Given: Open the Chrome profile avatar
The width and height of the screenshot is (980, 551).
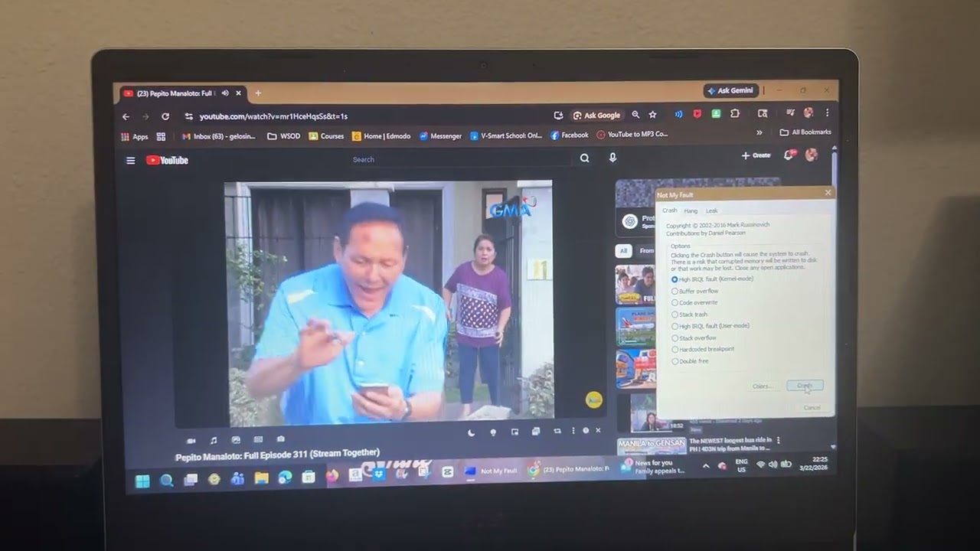Looking at the screenshot, I should tap(808, 112).
